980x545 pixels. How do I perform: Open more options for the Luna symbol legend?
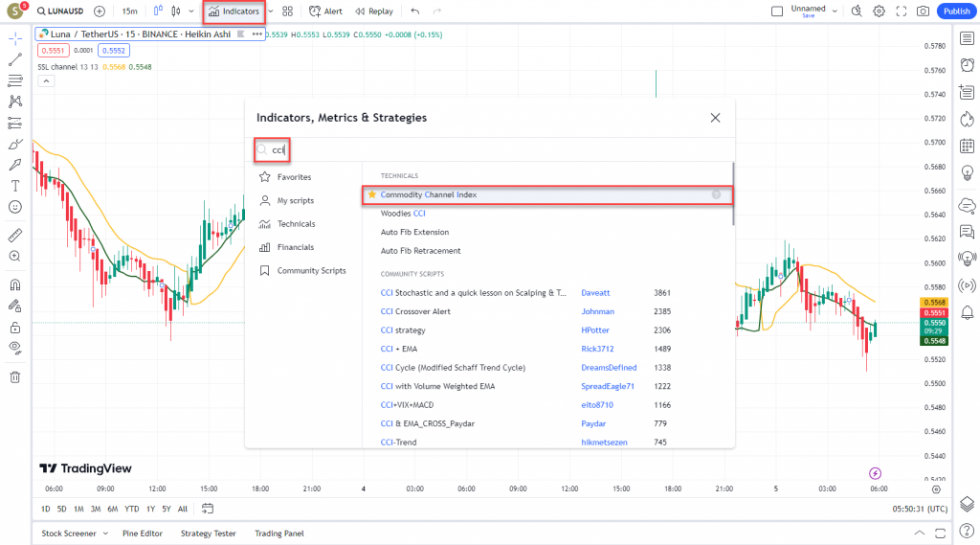tap(256, 34)
